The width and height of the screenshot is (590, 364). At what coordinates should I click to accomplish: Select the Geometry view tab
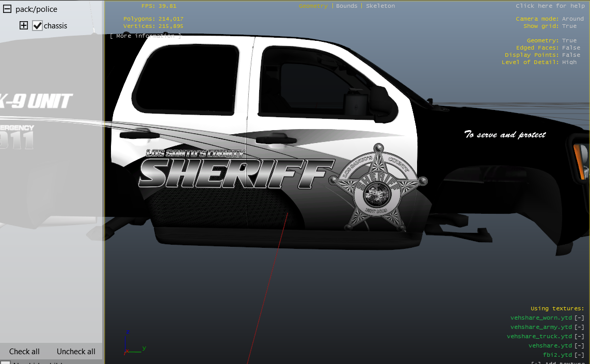[313, 6]
